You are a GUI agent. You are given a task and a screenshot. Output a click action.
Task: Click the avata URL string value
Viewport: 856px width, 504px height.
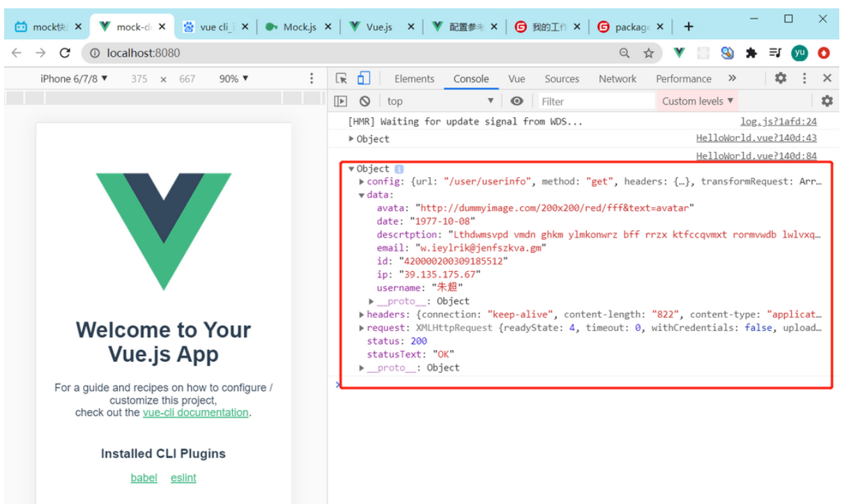coord(555,208)
